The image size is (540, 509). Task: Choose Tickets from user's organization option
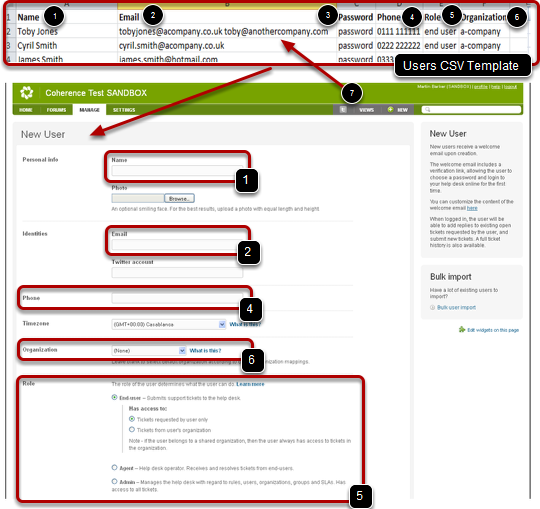132,429
